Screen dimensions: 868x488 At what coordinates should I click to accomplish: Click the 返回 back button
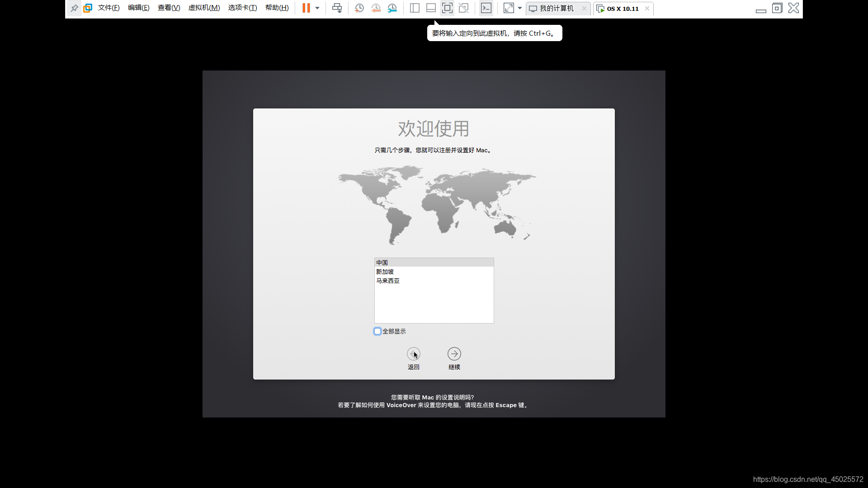point(414,354)
